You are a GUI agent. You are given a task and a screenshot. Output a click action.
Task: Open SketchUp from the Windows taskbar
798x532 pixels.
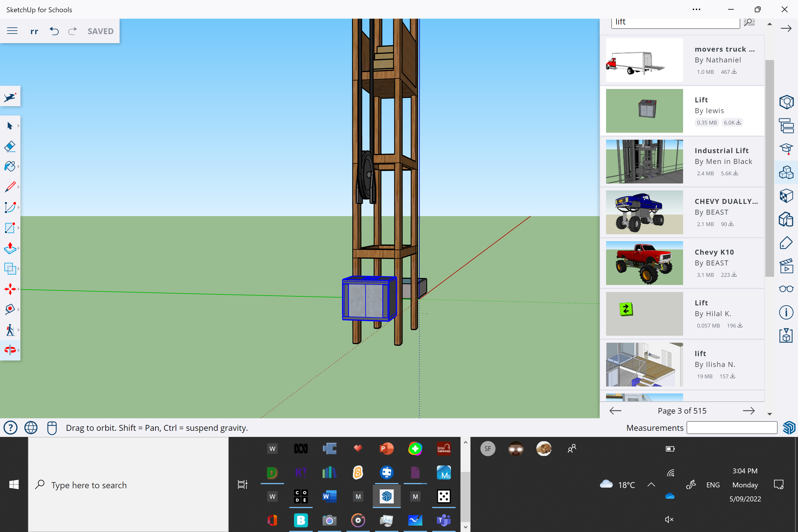point(386,496)
